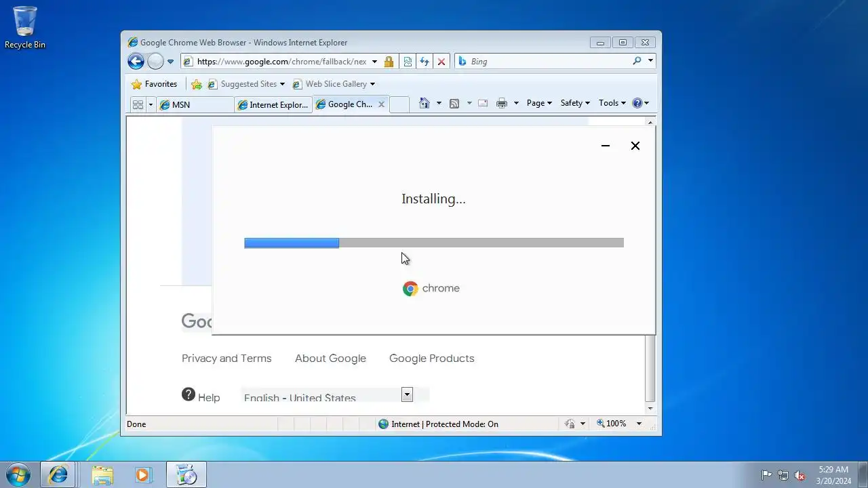Open the Recent Pages dropdown arrow

tap(171, 62)
